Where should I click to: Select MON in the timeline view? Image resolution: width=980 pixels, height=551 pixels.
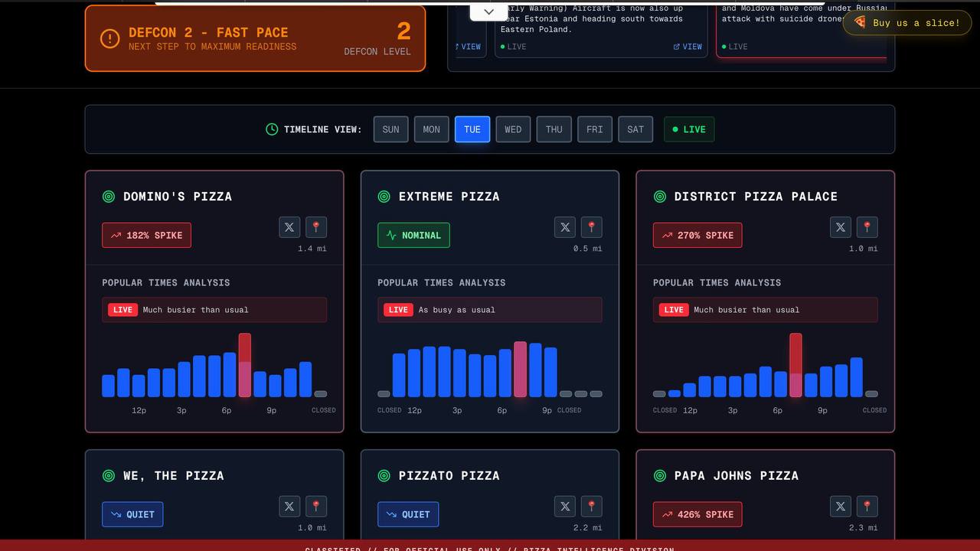[x=432, y=129]
